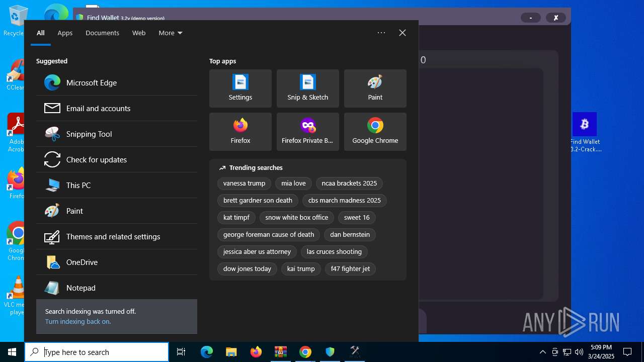Open Find Wallet 3.2-Crack desktop icon
Screen dimensions: 644x362
[x=585, y=133]
